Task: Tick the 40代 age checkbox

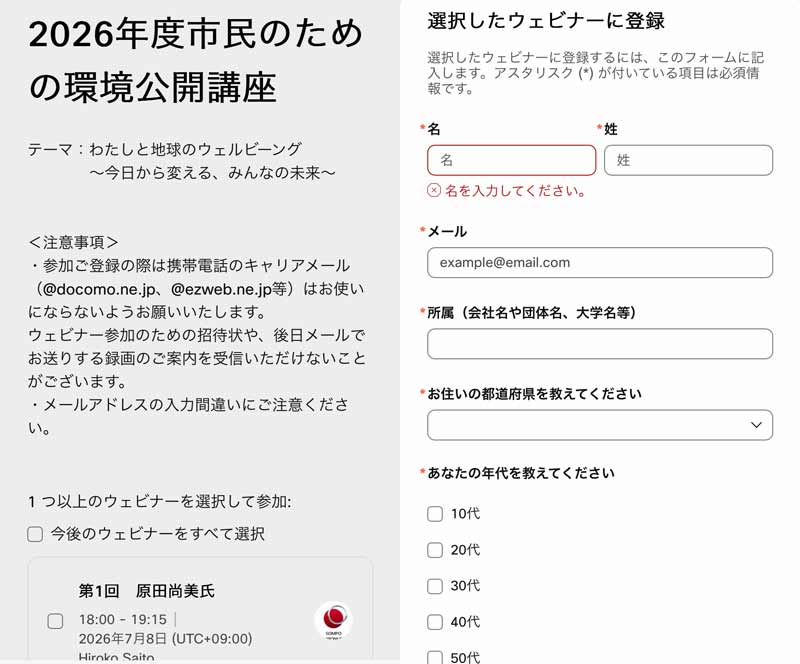Action: point(435,622)
